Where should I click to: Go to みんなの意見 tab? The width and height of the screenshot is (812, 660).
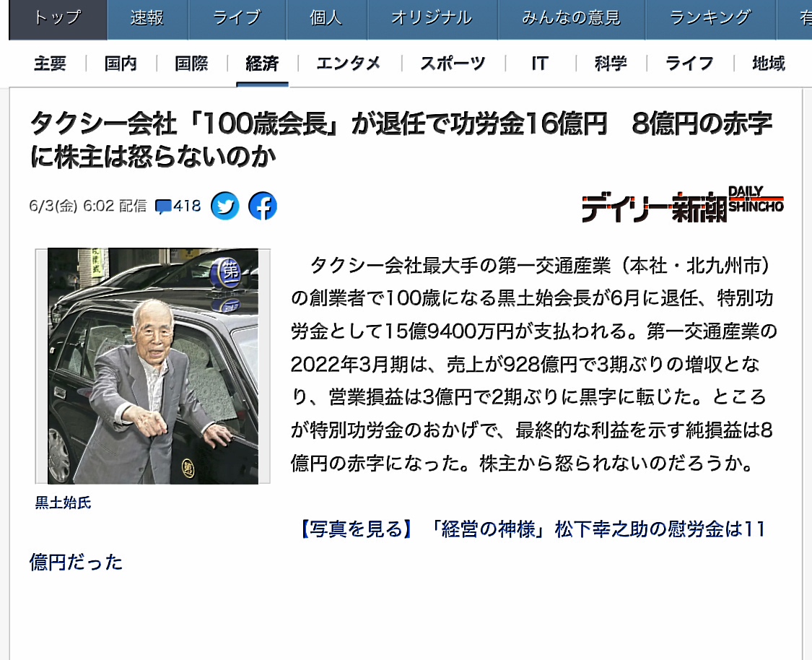(x=571, y=19)
